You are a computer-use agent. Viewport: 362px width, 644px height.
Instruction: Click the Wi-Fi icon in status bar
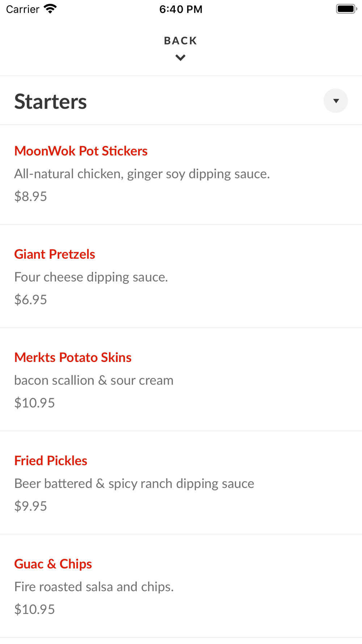point(50,9)
